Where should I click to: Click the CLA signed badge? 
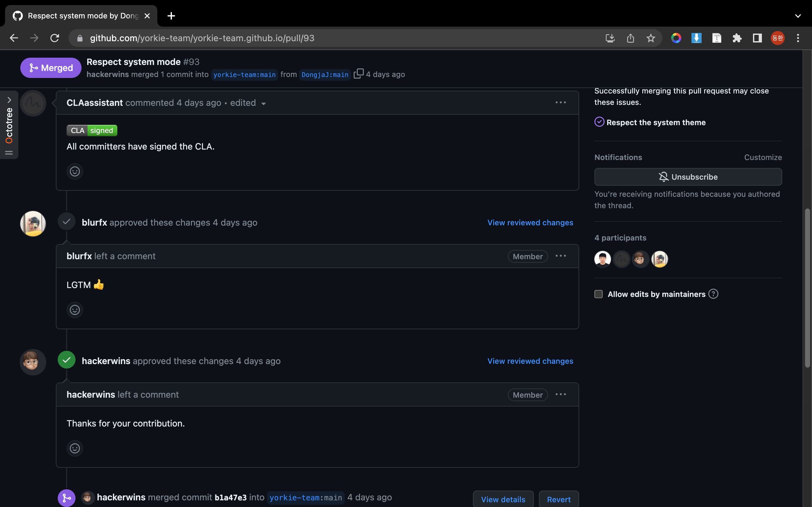pyautogui.click(x=92, y=131)
